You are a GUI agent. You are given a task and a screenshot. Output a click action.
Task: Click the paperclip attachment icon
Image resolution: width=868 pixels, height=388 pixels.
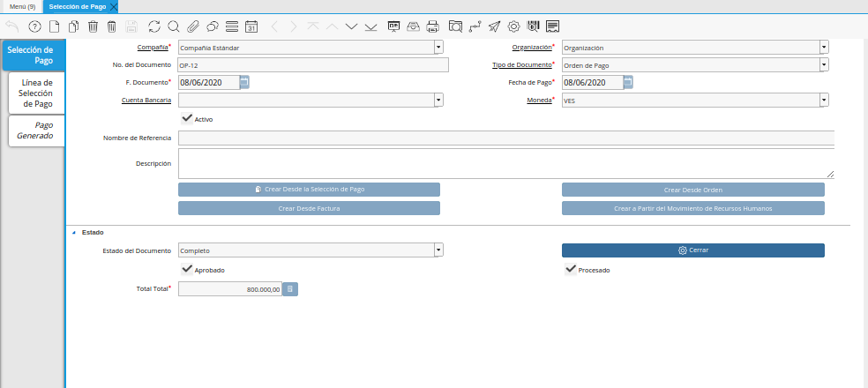(192, 26)
